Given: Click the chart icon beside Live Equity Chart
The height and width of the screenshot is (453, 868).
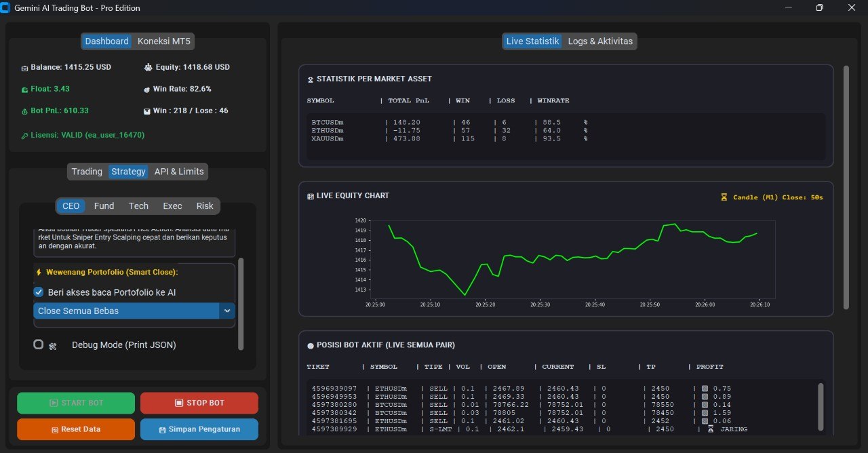Looking at the screenshot, I should coord(311,196).
